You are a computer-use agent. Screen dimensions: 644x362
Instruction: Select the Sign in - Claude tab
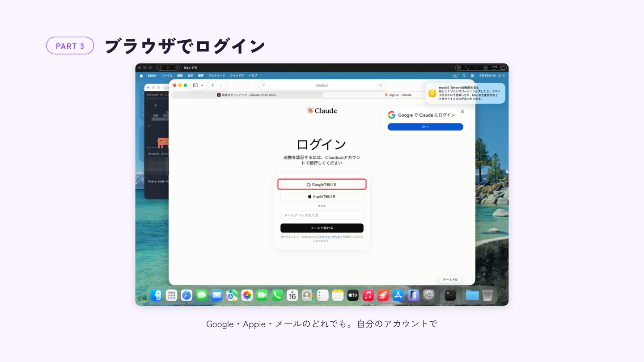click(x=398, y=95)
